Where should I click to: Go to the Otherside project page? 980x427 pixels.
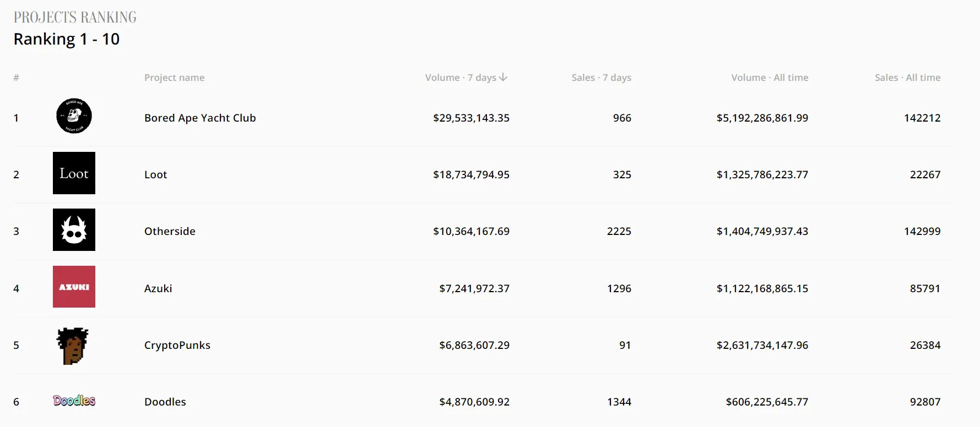coord(170,231)
